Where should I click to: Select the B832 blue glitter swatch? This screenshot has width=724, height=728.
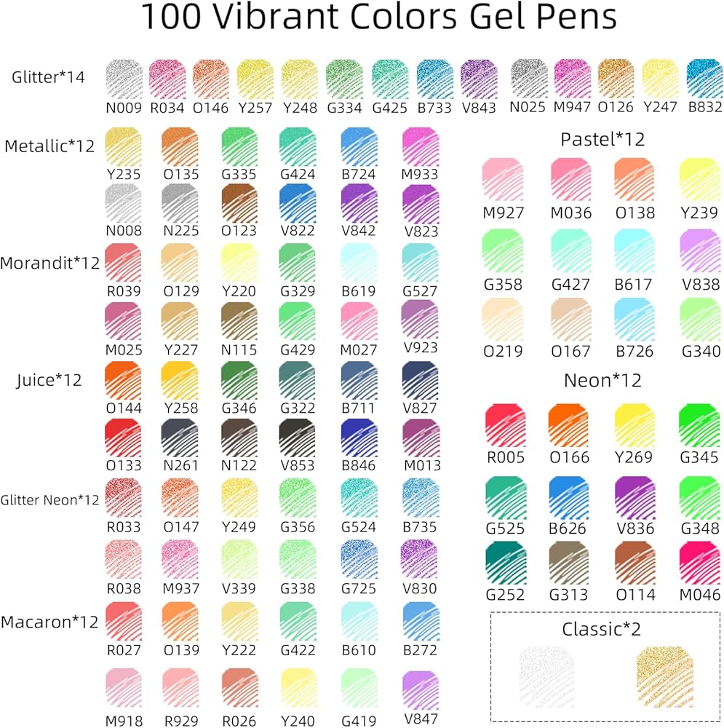pos(704,79)
